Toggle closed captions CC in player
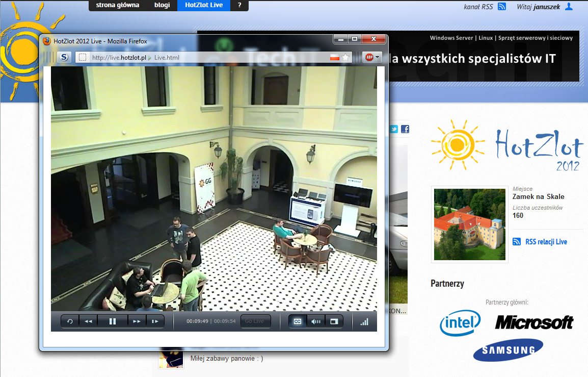This screenshot has width=588, height=377. pos(298,321)
